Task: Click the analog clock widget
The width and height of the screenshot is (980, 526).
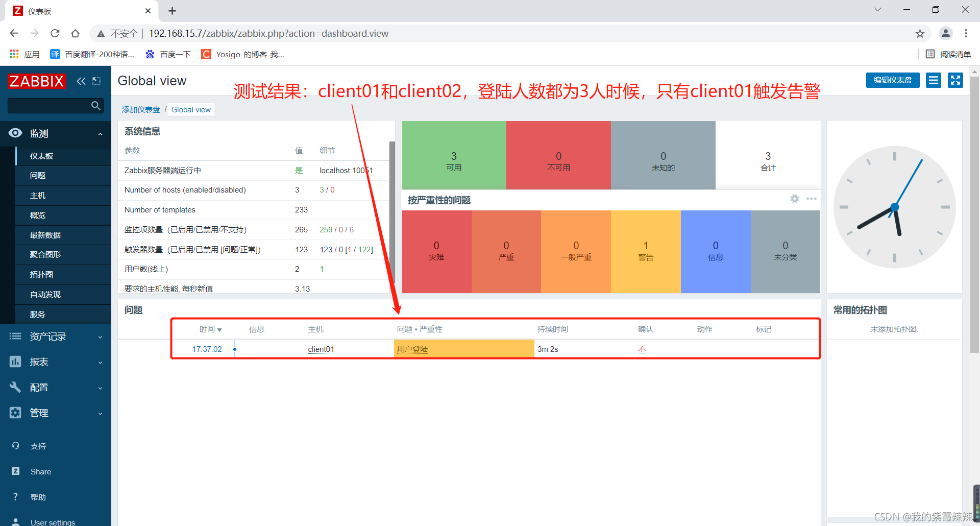Action: tap(894, 207)
